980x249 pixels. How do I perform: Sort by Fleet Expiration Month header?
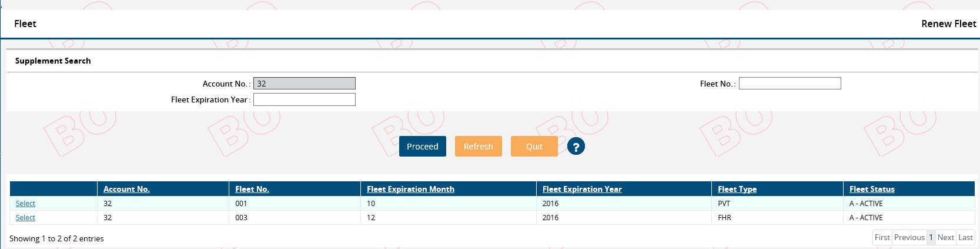tap(410, 189)
